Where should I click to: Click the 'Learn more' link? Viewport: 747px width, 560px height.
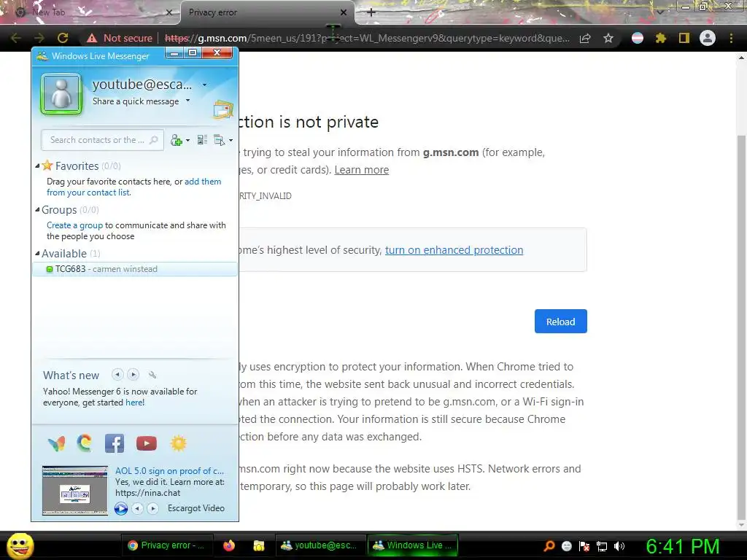click(362, 170)
